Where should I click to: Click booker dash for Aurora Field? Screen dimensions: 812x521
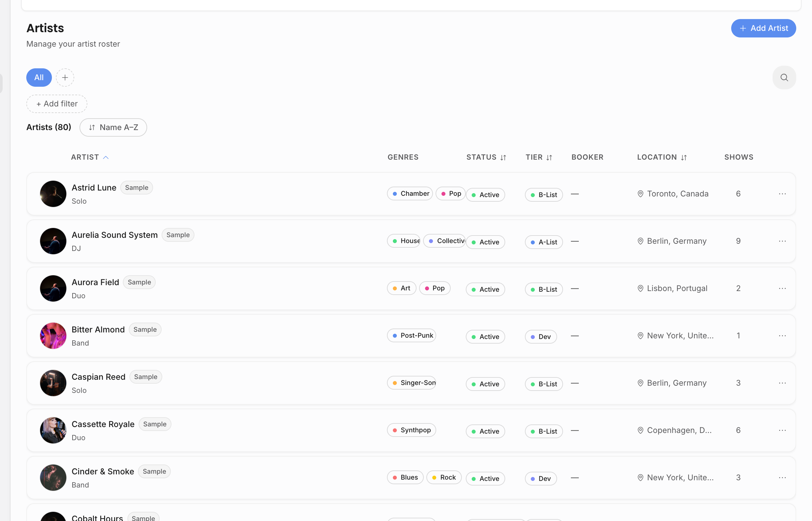(x=575, y=288)
